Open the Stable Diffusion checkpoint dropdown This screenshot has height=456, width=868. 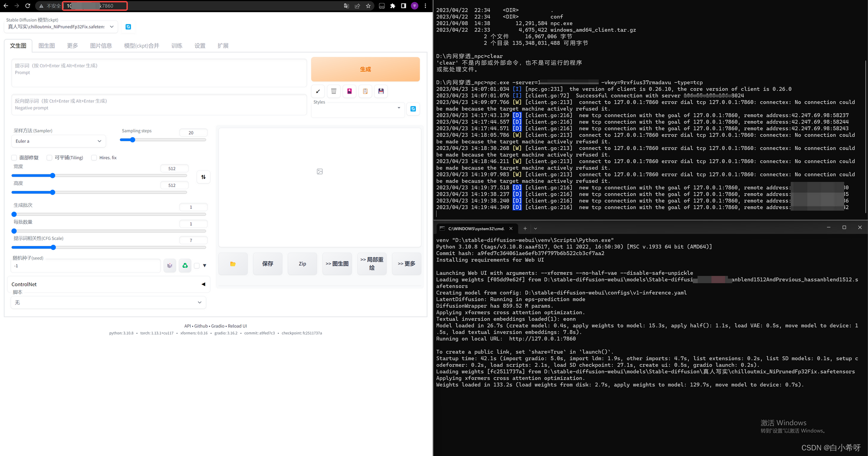tap(61, 27)
